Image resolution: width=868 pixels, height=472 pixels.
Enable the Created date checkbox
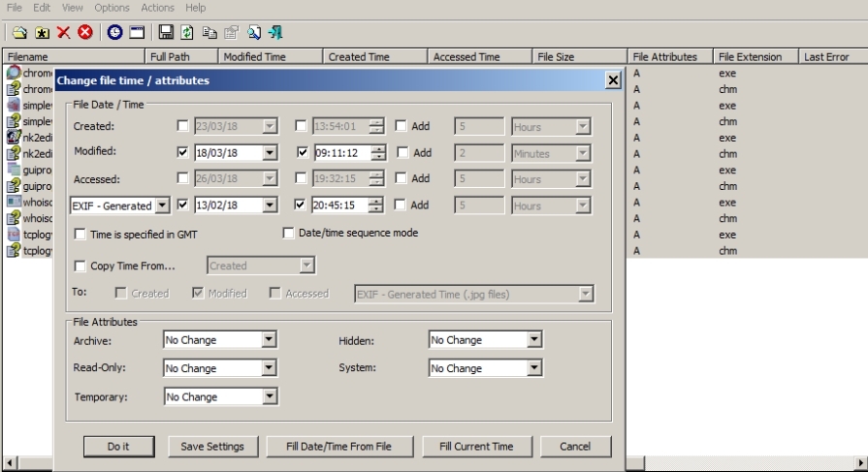pyautogui.click(x=182, y=126)
